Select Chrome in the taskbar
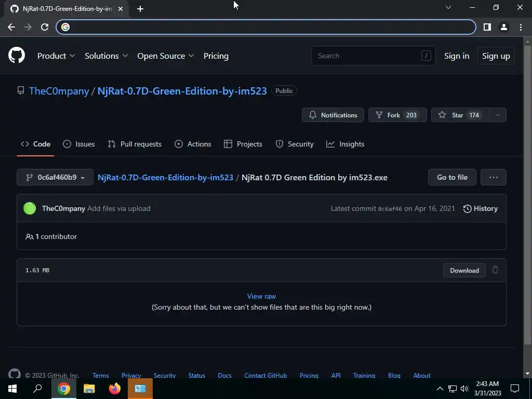 tap(64, 389)
